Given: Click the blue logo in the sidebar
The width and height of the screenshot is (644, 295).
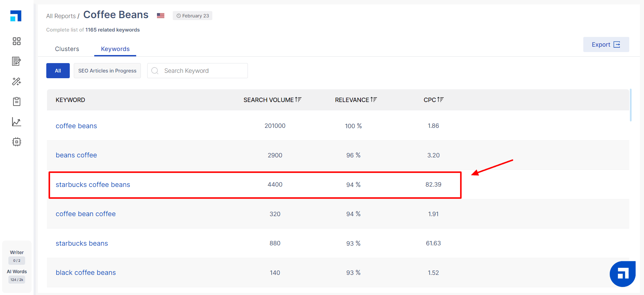Looking at the screenshot, I should pos(16,16).
